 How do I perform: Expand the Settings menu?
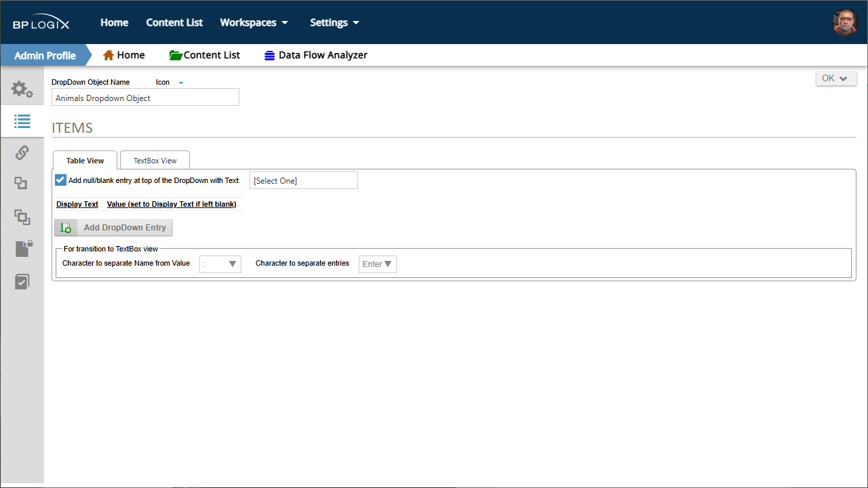(334, 22)
